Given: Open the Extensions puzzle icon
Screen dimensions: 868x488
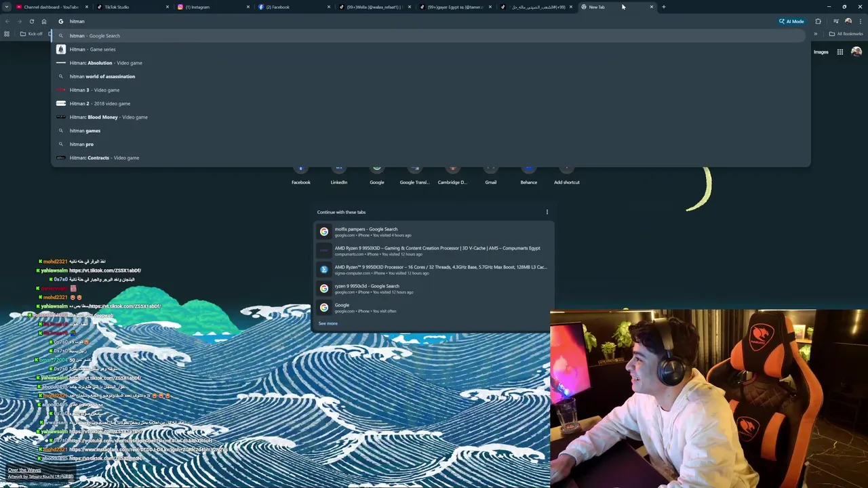Looking at the screenshot, I should pyautogui.click(x=818, y=21).
